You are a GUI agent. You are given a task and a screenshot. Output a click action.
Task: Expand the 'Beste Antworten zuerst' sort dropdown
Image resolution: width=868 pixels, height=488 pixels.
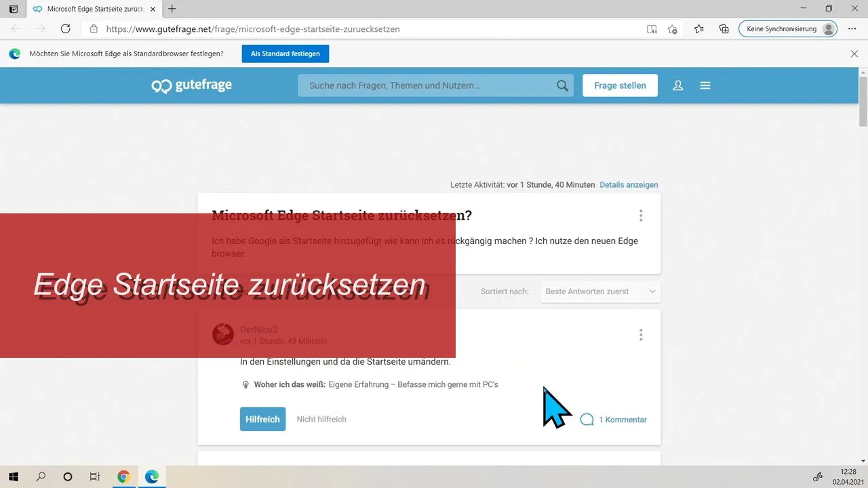click(x=600, y=291)
